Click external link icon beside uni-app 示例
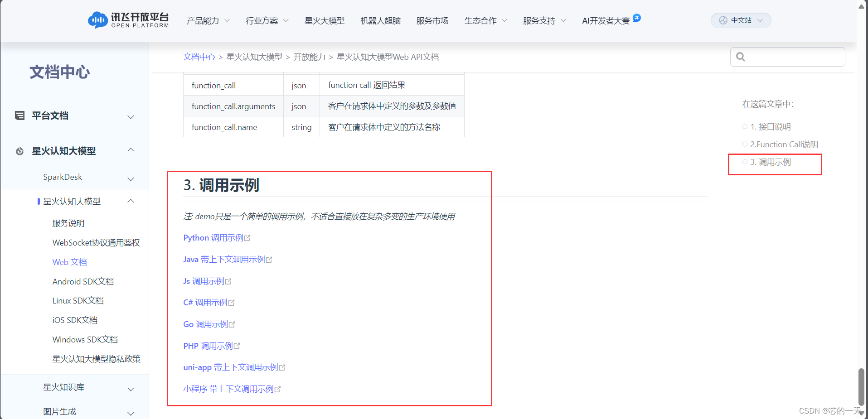Screen dimensions: 868x419 tap(282, 367)
